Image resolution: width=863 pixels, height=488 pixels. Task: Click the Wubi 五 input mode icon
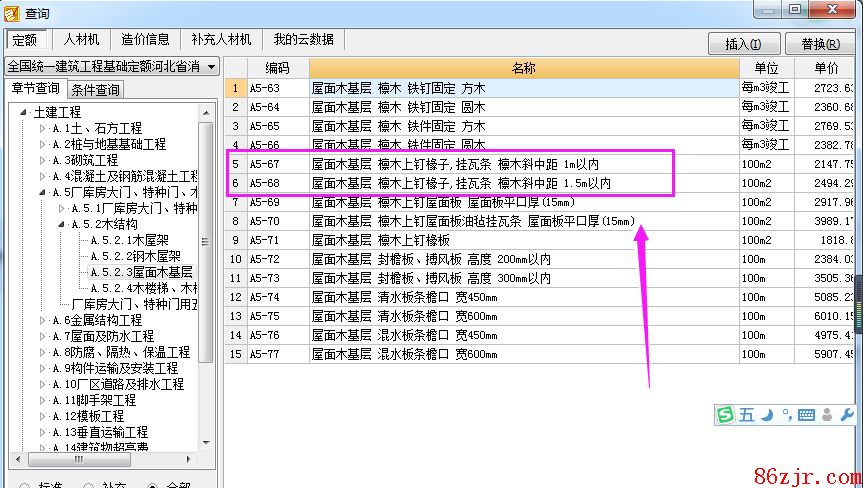(747, 415)
